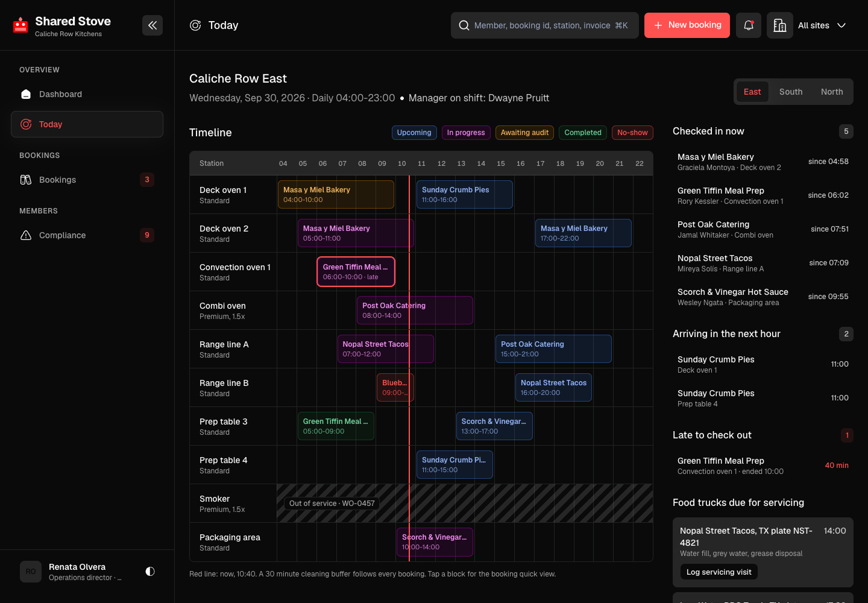This screenshot has height=603, width=868.
Task: Open the Blueb... no-show block on Range line B
Action: pyautogui.click(x=395, y=388)
